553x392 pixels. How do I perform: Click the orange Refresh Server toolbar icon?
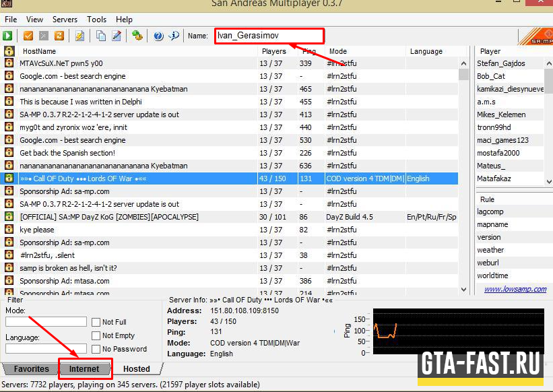pyautogui.click(x=59, y=36)
